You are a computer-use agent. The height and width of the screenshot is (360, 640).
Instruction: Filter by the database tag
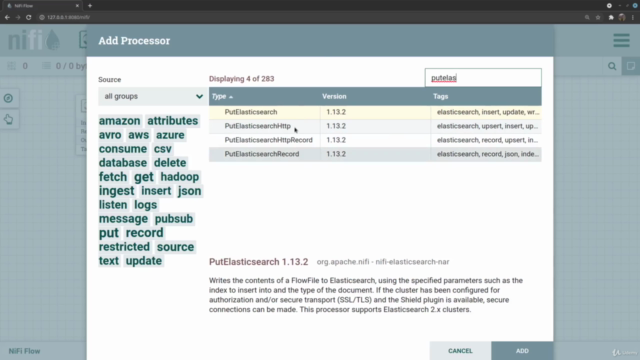coord(122,163)
